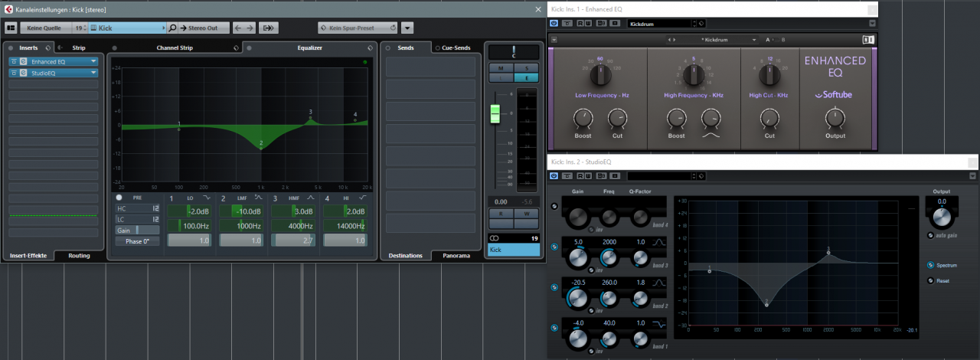Bypass the Enhanced EQ insert slot
Screen dimensions: 980x360
[14, 61]
